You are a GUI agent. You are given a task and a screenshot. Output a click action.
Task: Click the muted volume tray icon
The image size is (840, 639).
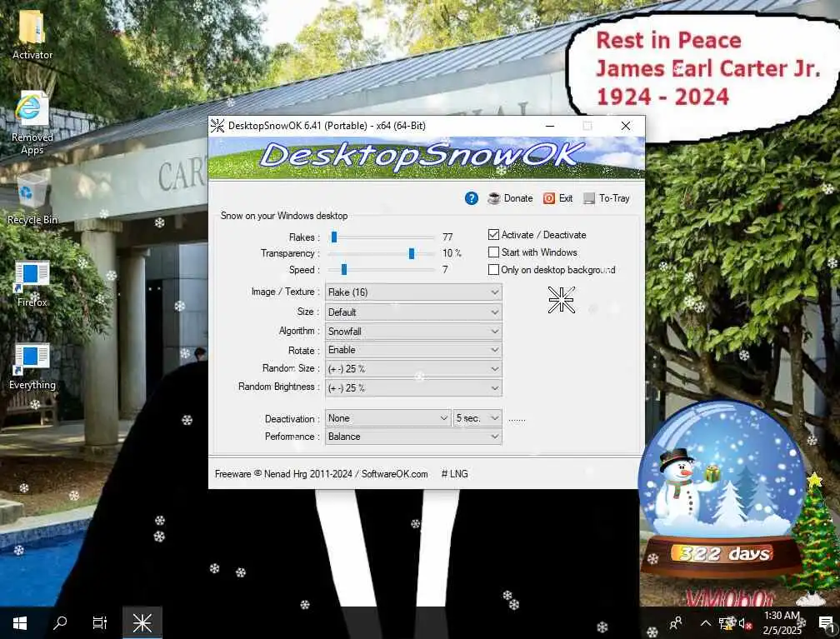click(745, 623)
